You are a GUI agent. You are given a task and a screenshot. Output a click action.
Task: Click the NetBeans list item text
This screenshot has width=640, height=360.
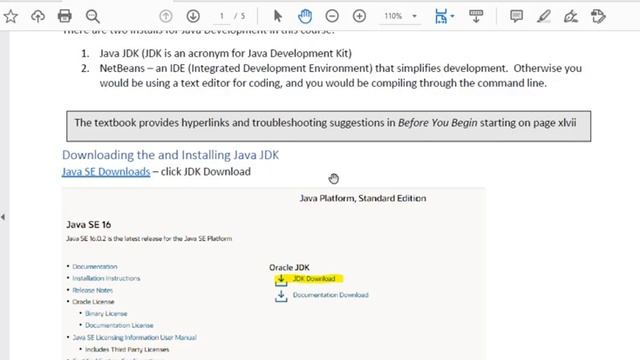[x=341, y=76]
